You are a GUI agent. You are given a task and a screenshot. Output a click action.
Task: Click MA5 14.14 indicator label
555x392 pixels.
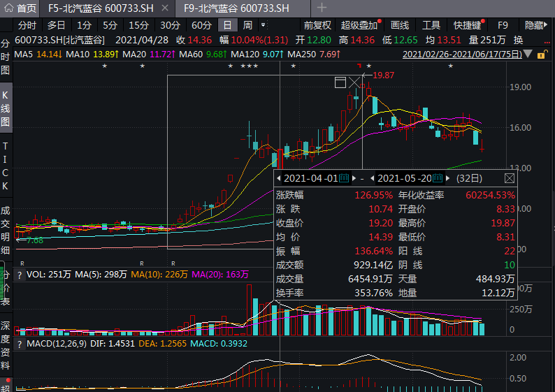38,55
